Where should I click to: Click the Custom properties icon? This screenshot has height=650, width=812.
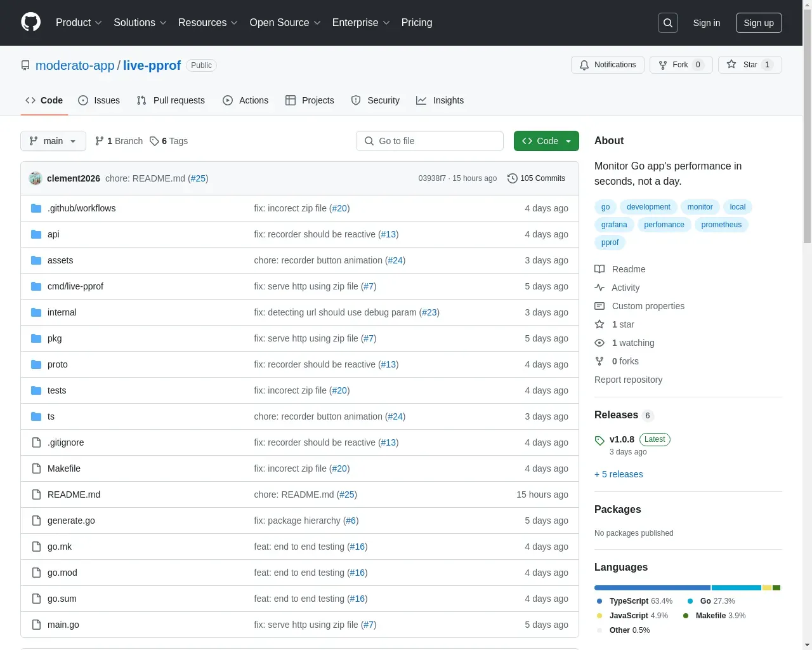[599, 306]
